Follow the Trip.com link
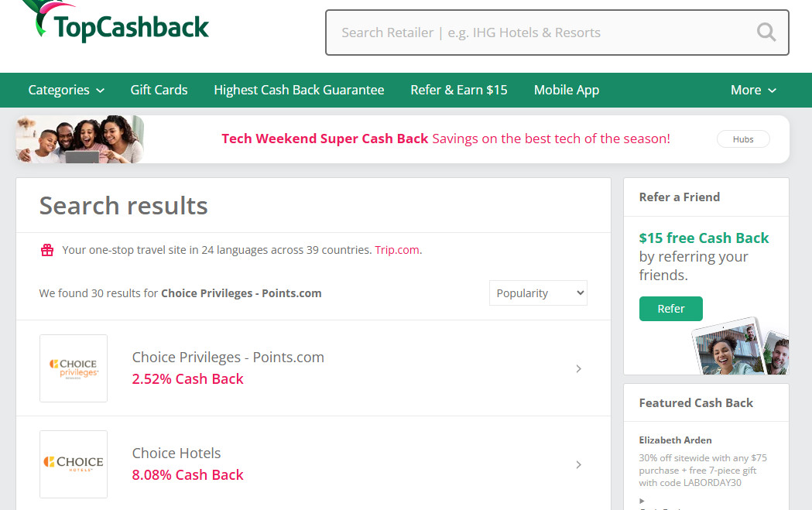 [396, 250]
